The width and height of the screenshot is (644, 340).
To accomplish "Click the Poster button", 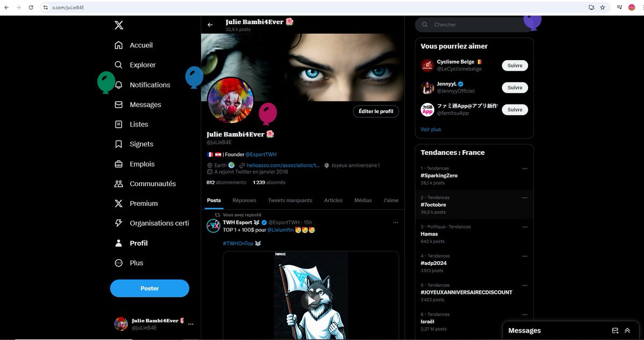I will [149, 288].
